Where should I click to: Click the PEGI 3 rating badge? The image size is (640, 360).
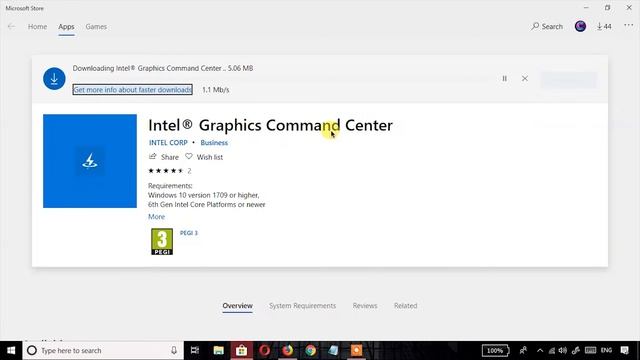pyautogui.click(x=162, y=242)
